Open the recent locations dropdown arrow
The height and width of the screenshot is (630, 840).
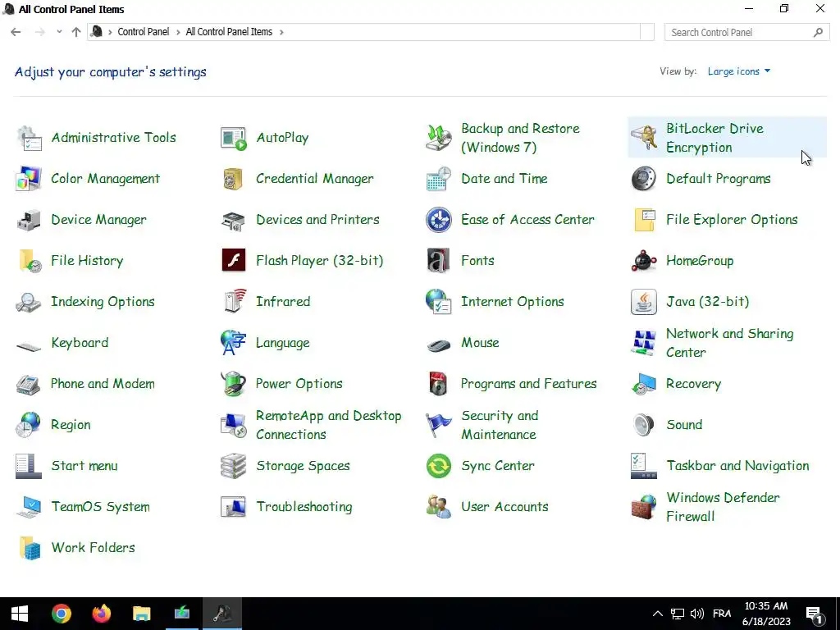[59, 32]
